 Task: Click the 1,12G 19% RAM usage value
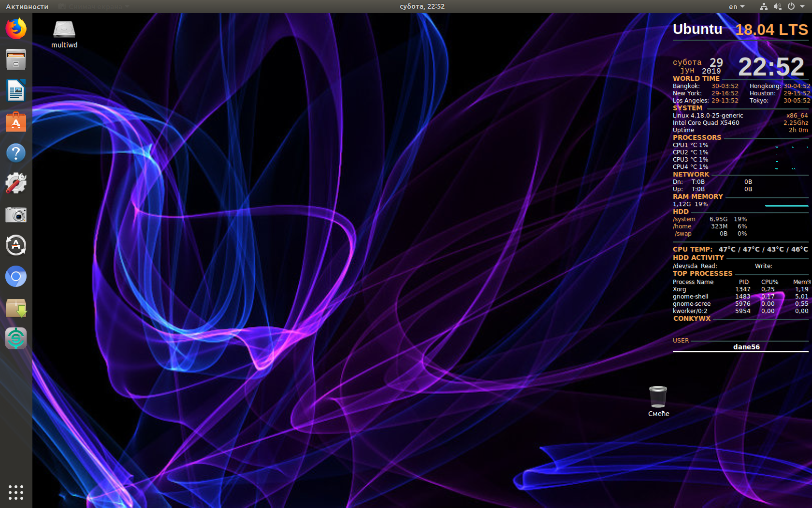click(x=690, y=204)
